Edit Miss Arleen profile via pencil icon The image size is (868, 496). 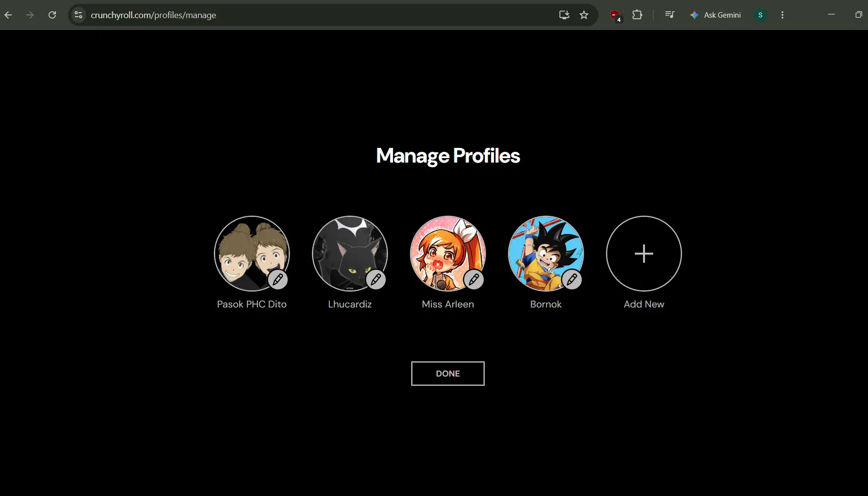click(x=474, y=280)
